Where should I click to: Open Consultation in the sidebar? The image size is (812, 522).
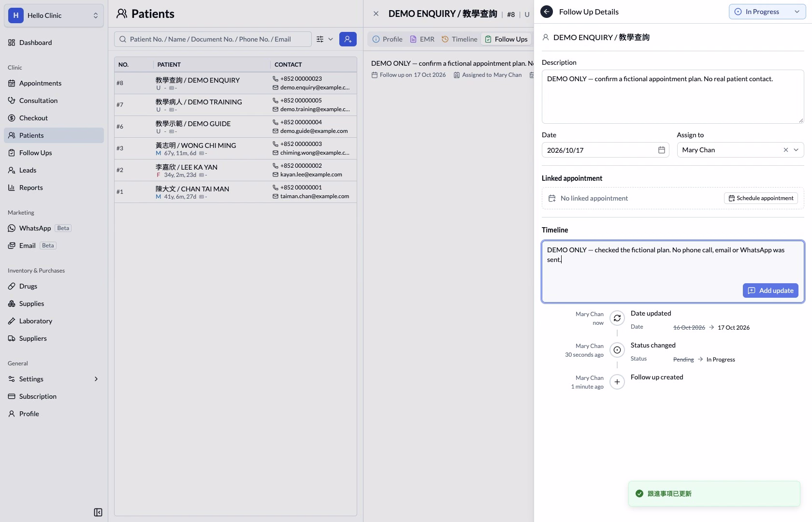tap(54, 101)
